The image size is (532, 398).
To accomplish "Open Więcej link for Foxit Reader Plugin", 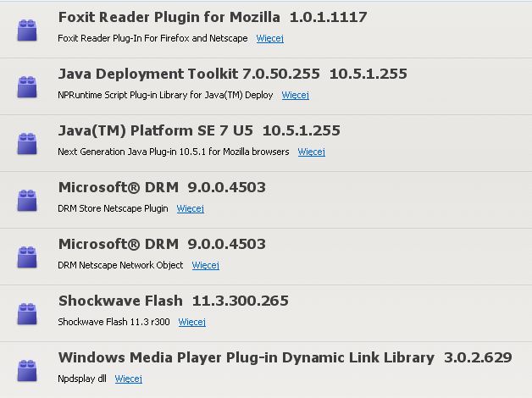I will (x=269, y=38).
